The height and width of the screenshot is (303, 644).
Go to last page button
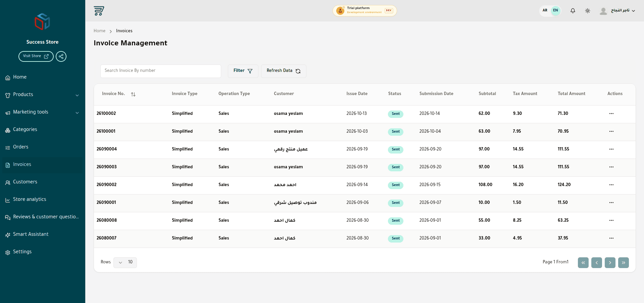pos(624,263)
